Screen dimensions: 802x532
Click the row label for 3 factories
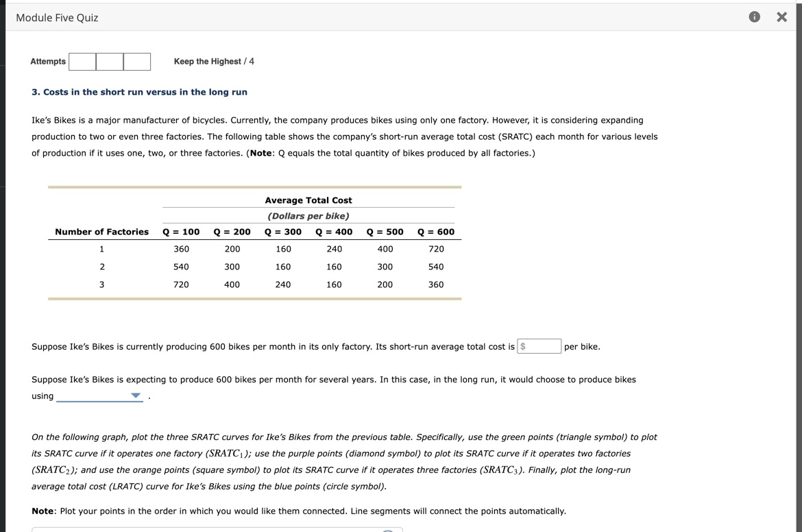pos(101,285)
